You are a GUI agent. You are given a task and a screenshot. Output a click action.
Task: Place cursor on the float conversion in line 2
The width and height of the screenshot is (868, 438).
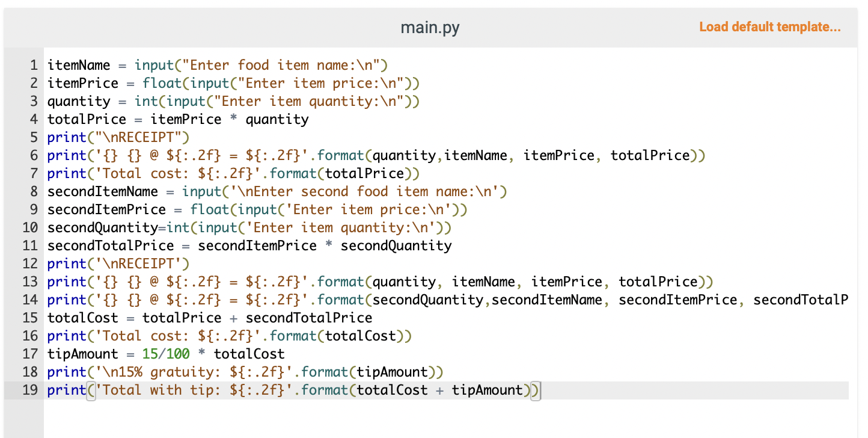click(161, 83)
